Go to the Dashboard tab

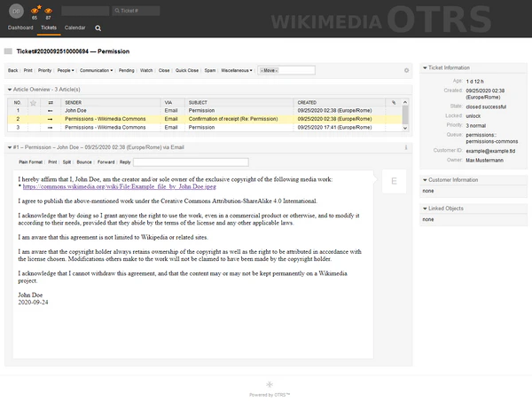[20, 28]
